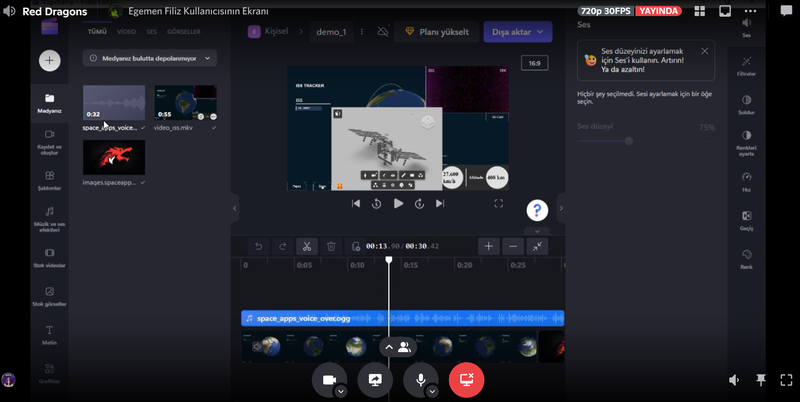Image resolution: width=800 pixels, height=402 pixels.
Task: Click the Ses düzeyi volume slider handle
Action: (x=628, y=141)
